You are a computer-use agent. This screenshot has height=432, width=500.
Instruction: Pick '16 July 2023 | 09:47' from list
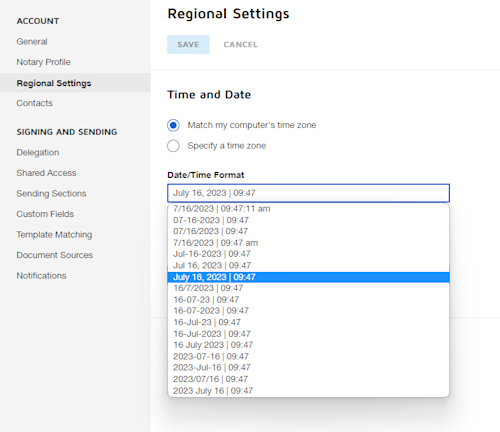pyautogui.click(x=308, y=345)
